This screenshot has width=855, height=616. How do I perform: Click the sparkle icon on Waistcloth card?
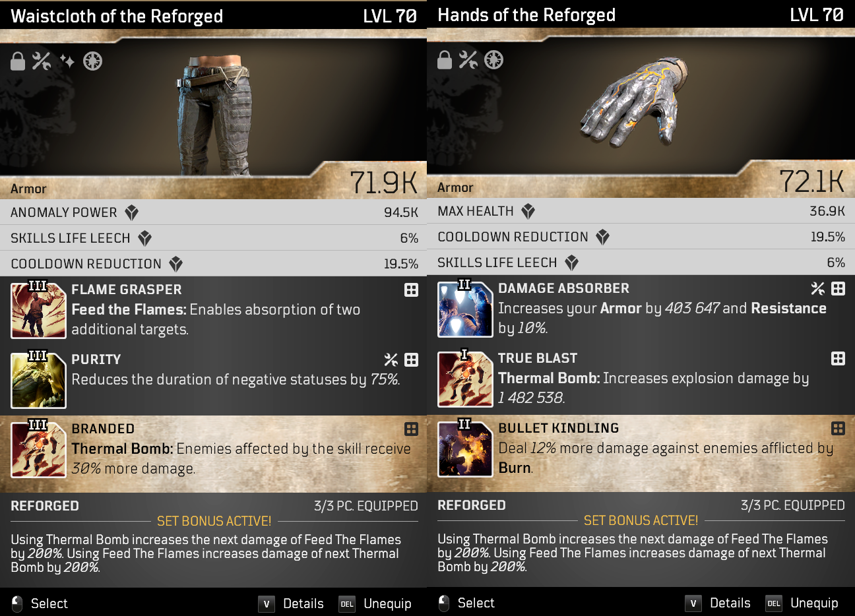[x=67, y=61]
